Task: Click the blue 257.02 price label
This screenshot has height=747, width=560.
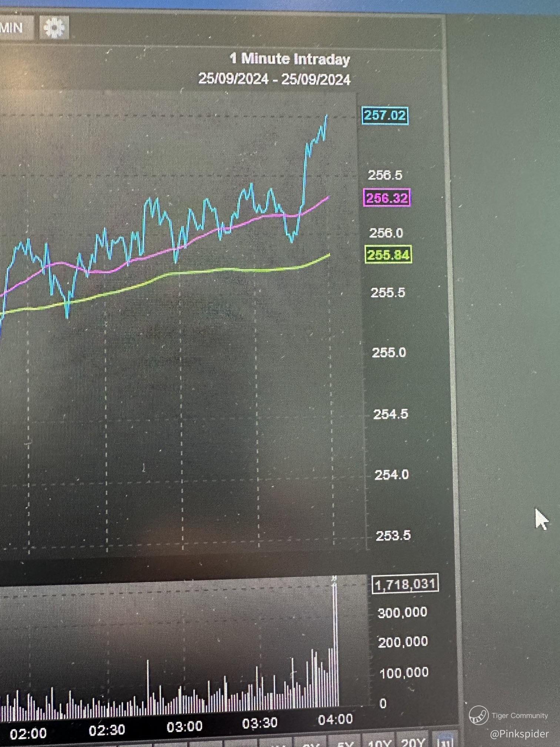Action: [385, 116]
